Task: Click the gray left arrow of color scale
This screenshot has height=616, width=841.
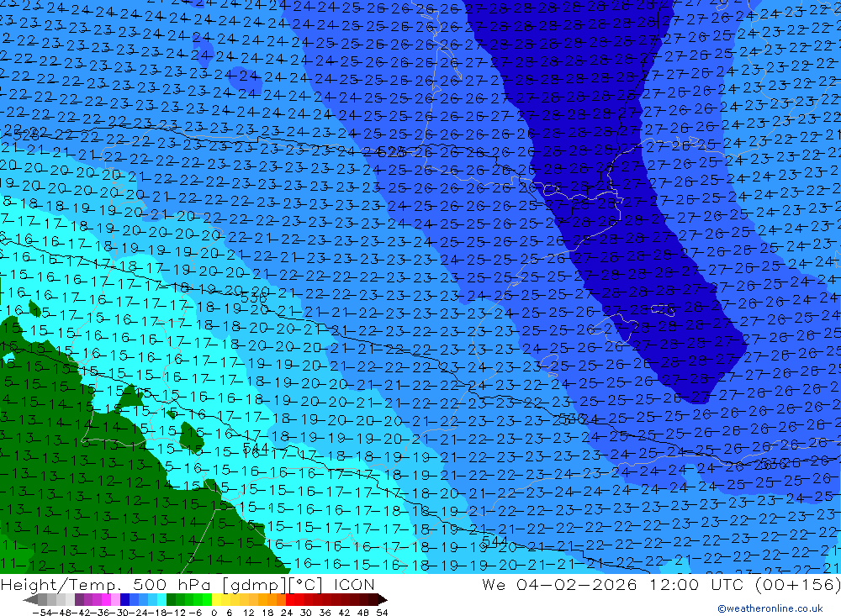Action: (x=30, y=600)
